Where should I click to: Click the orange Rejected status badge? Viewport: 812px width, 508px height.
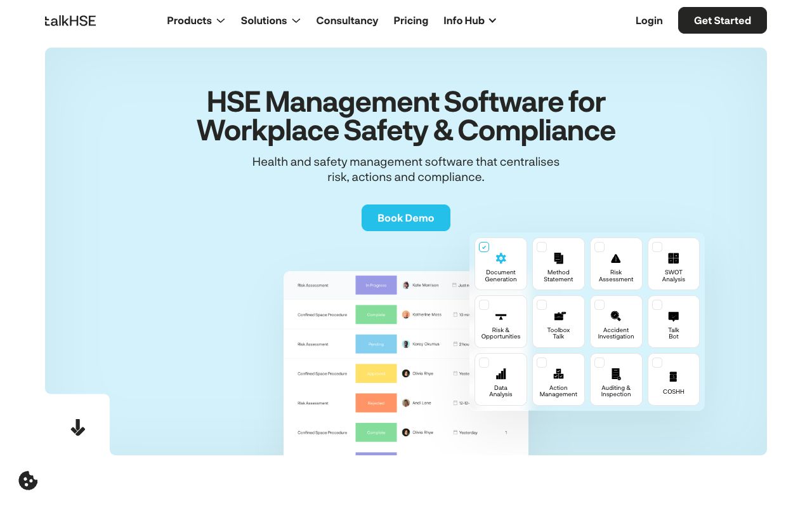(376, 403)
